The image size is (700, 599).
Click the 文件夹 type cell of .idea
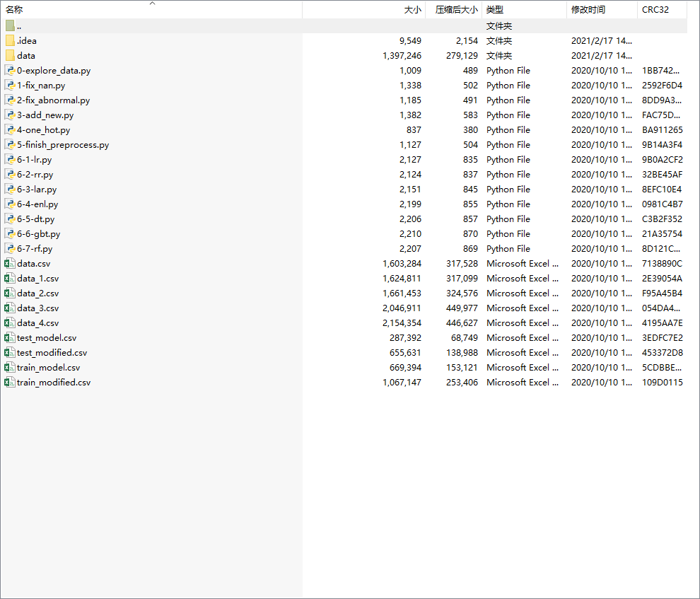pos(499,40)
